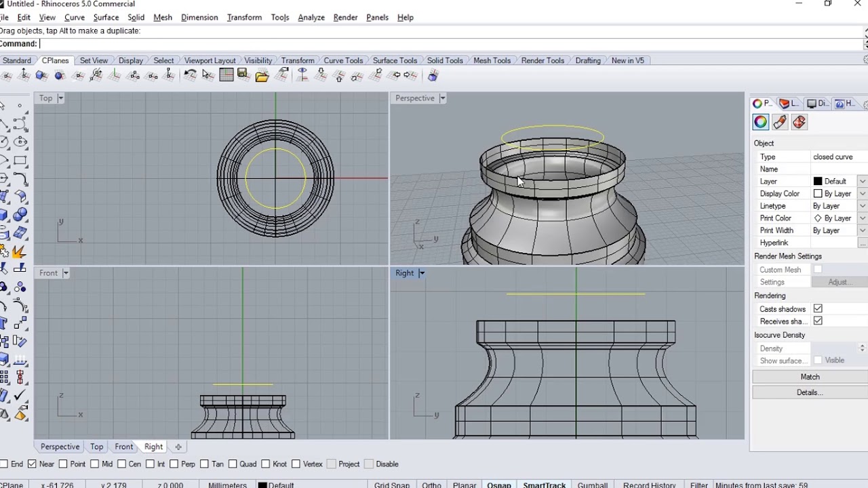
Task: Open the Print Color dropdown
Action: tap(862, 218)
